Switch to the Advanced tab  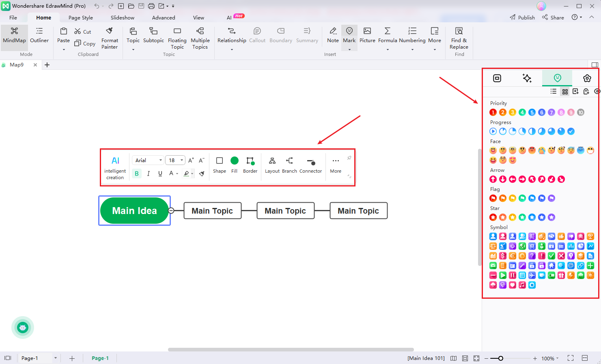pos(164,17)
